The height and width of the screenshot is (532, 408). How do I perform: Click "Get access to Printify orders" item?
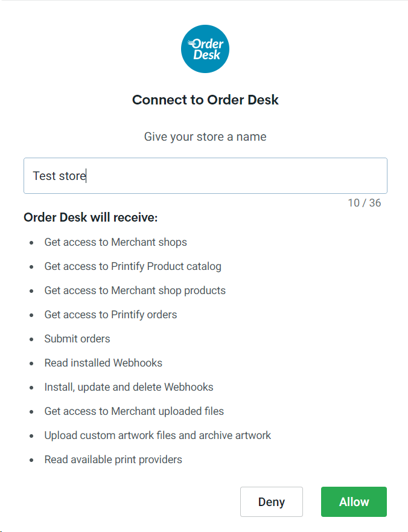coord(110,315)
